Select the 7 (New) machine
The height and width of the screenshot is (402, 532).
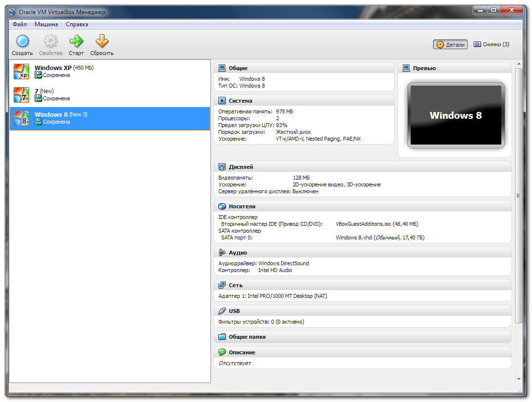pyautogui.click(x=110, y=95)
